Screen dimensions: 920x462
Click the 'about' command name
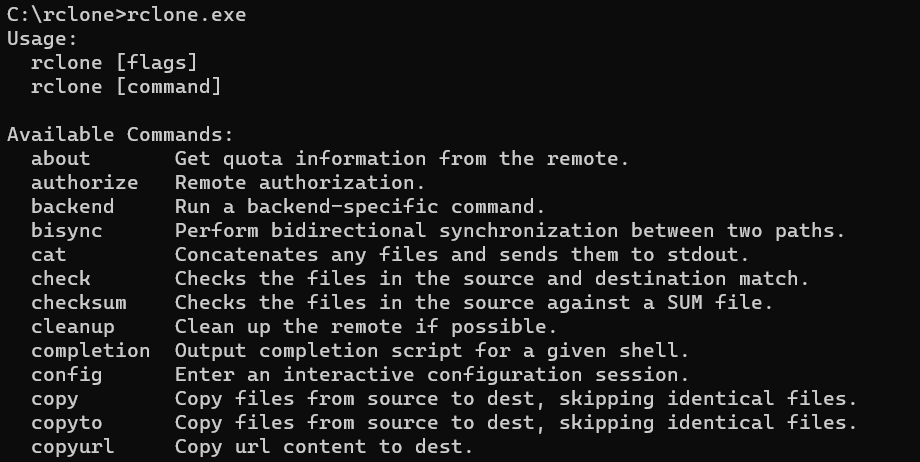click(60, 159)
